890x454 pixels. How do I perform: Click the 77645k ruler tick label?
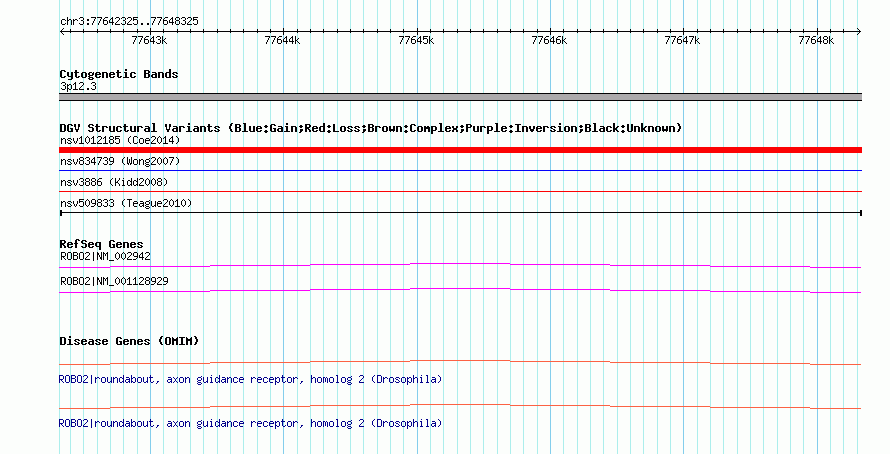point(416,40)
